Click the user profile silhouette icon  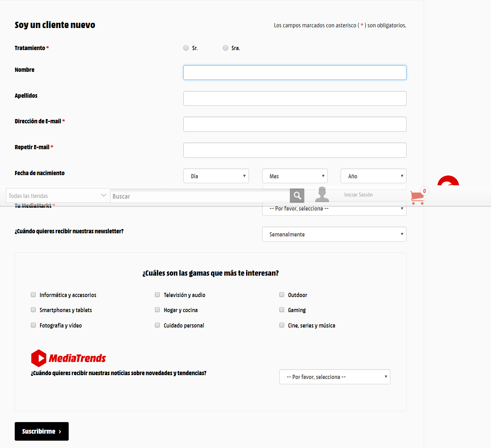322,194
